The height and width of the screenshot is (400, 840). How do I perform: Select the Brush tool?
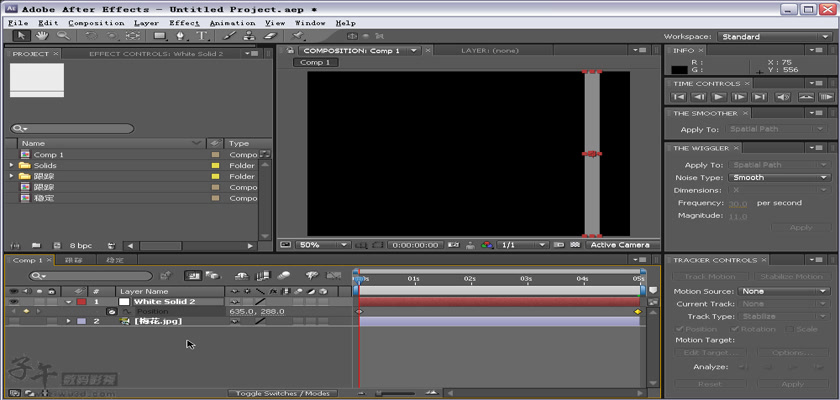click(229, 36)
